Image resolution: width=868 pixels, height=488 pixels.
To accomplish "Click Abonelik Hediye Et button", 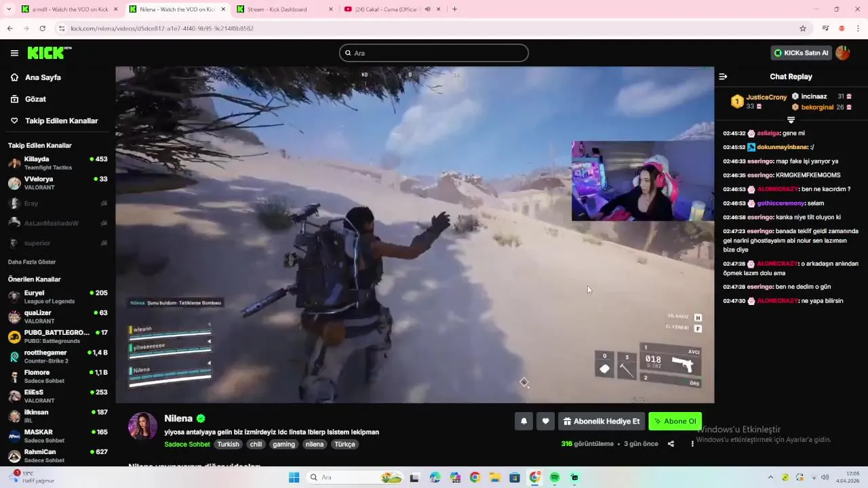I will (x=601, y=421).
